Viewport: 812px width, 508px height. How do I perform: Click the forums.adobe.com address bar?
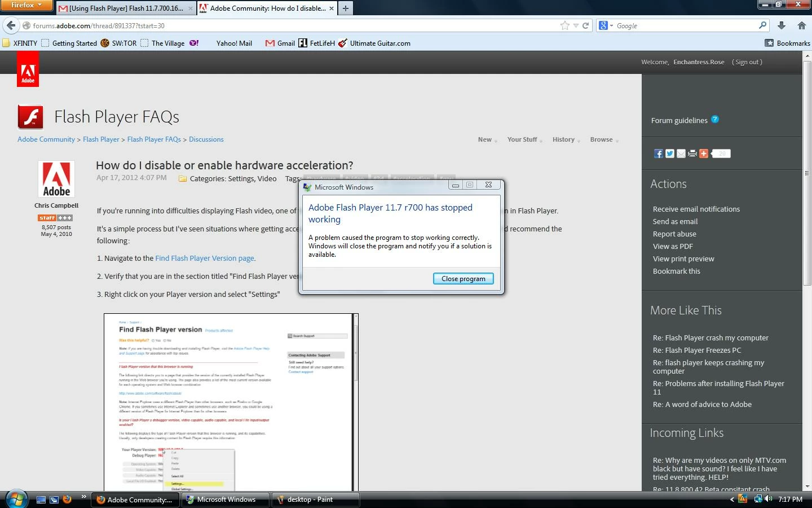[x=293, y=25]
